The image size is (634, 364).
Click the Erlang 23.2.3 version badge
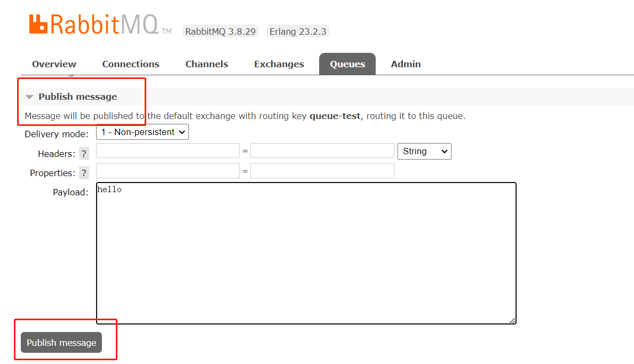298,31
